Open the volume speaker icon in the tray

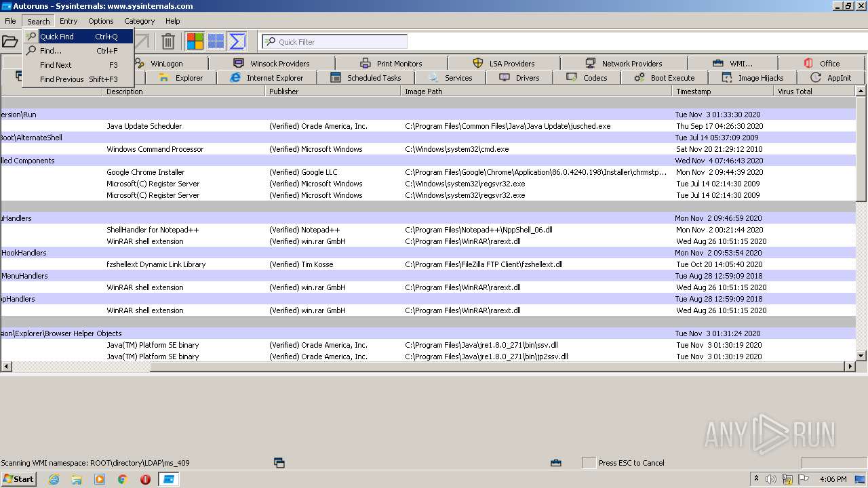click(x=770, y=479)
